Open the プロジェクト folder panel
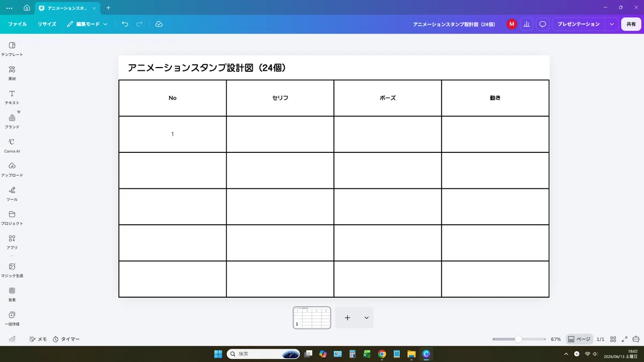The width and height of the screenshot is (644, 362). coord(12,218)
